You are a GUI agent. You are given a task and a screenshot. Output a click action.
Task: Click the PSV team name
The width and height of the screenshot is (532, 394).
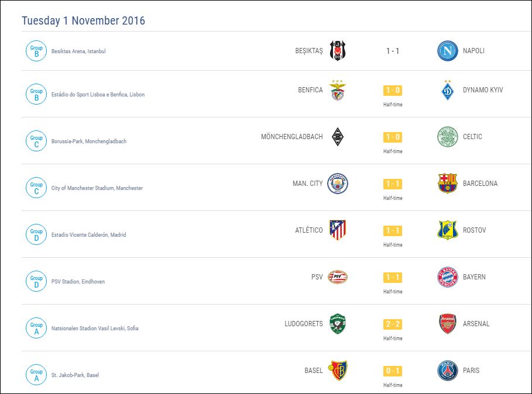tap(317, 277)
